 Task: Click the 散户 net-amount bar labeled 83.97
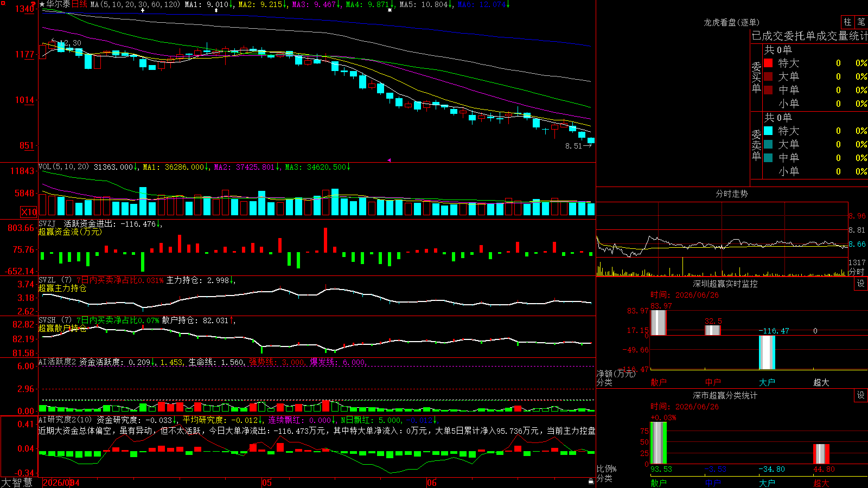click(x=658, y=323)
